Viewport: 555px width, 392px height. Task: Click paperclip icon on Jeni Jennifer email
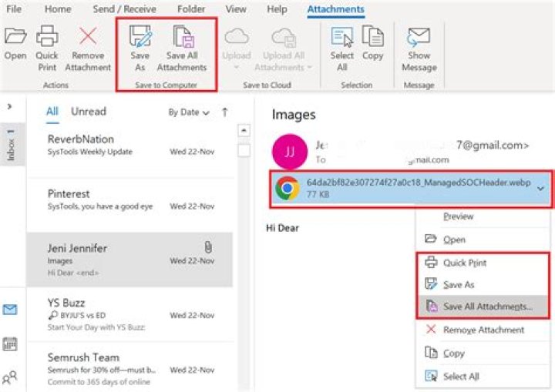(x=208, y=247)
